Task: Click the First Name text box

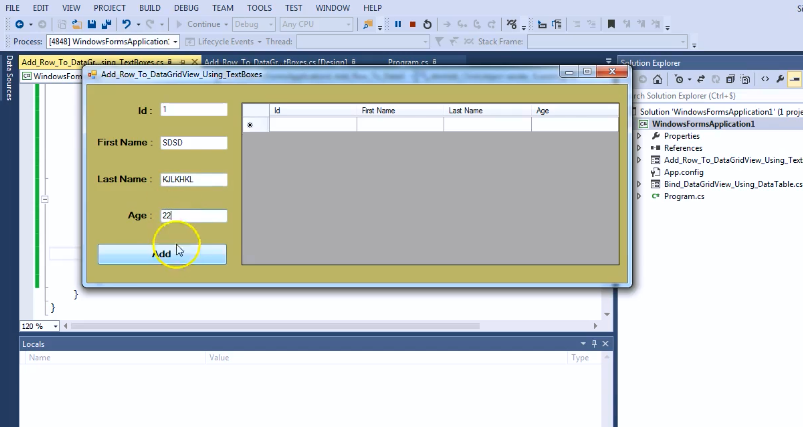Action: [193, 142]
